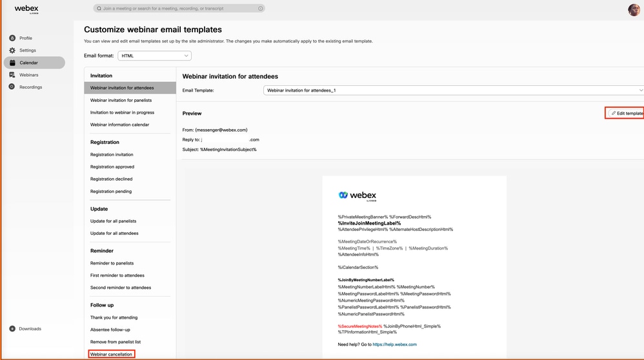644x360 pixels.
Task: Select Webinar invitation for panelists
Action: click(x=121, y=100)
